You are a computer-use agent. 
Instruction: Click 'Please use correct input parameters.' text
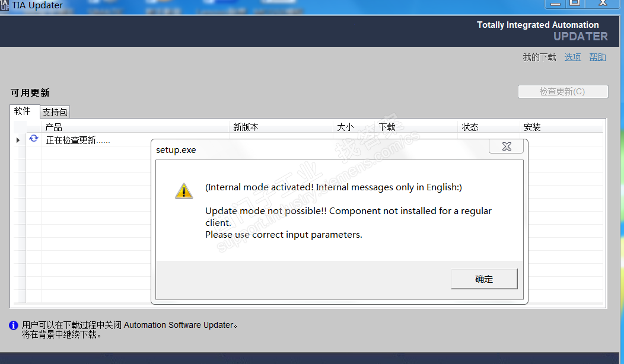pyautogui.click(x=284, y=235)
